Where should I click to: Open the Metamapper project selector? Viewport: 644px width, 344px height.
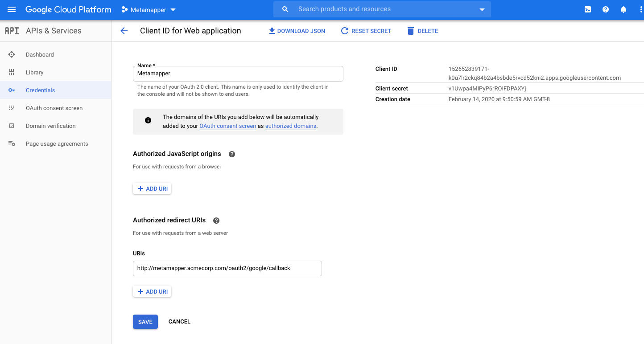[149, 10]
